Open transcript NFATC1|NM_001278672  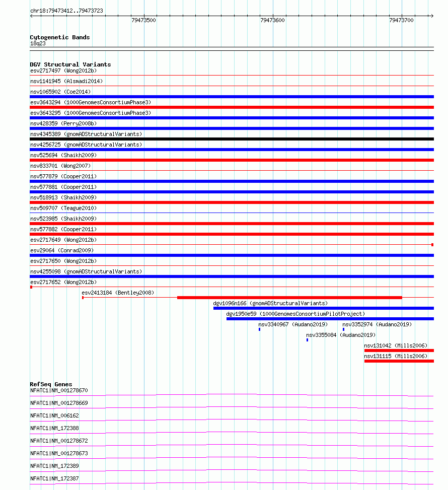click(59, 441)
